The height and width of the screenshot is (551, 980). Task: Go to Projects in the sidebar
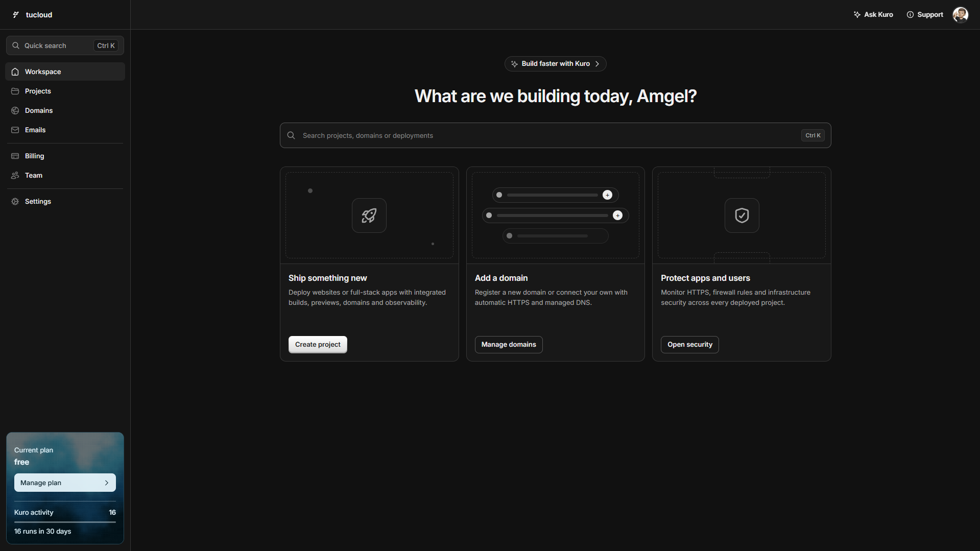(x=65, y=91)
